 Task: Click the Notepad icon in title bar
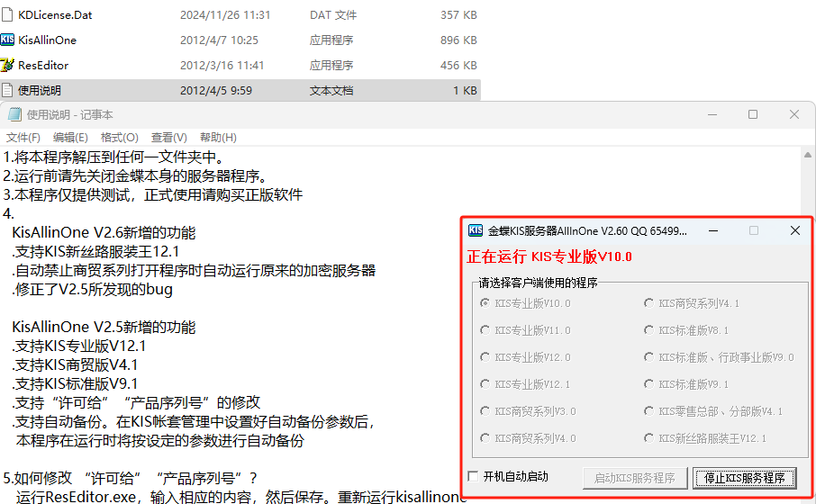pyautogui.click(x=14, y=114)
